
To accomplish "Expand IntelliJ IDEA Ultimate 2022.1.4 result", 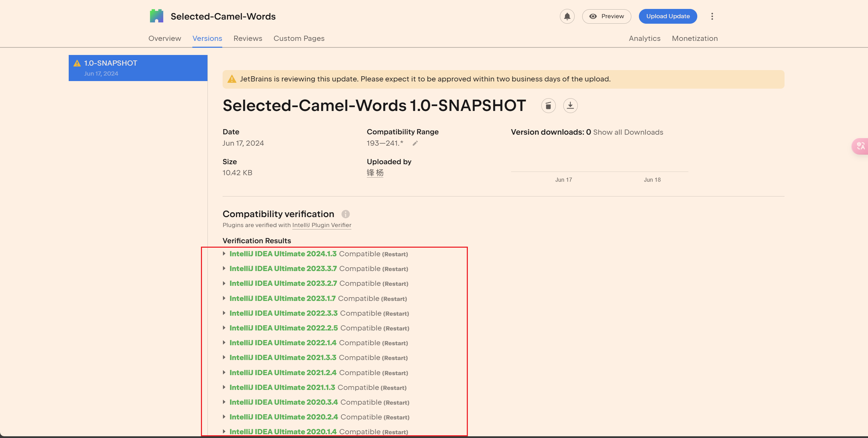I will [x=224, y=342].
